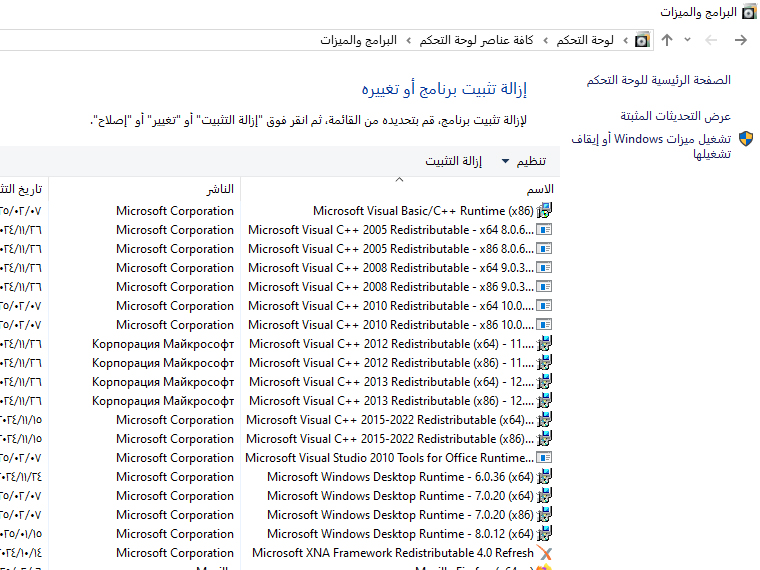Expand the breadcrumb chevron next to Control Panel icon
The width and height of the screenshot is (760, 570).
pyautogui.click(x=626, y=40)
